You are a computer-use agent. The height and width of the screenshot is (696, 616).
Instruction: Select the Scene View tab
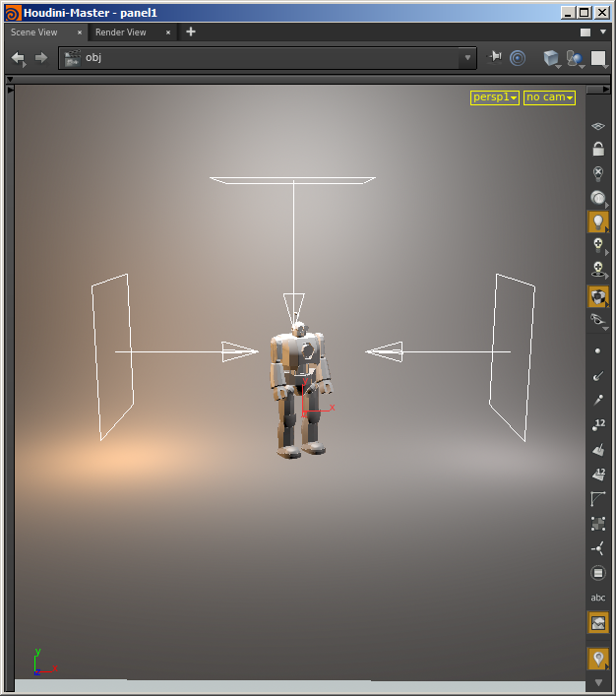click(34, 32)
